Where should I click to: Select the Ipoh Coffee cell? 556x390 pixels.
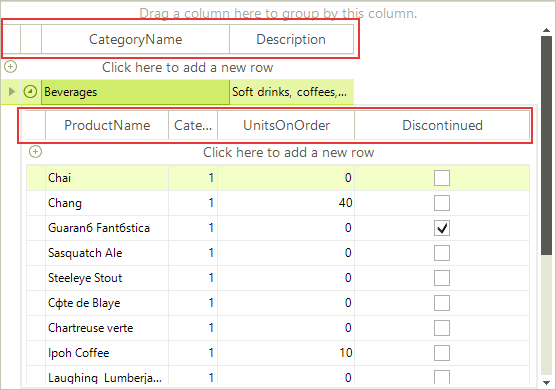(107, 353)
